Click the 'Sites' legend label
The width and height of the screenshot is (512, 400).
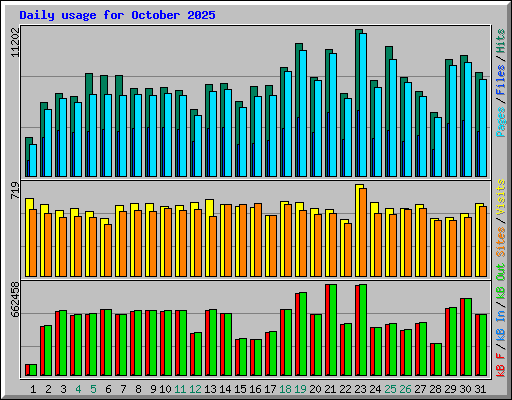(x=501, y=242)
